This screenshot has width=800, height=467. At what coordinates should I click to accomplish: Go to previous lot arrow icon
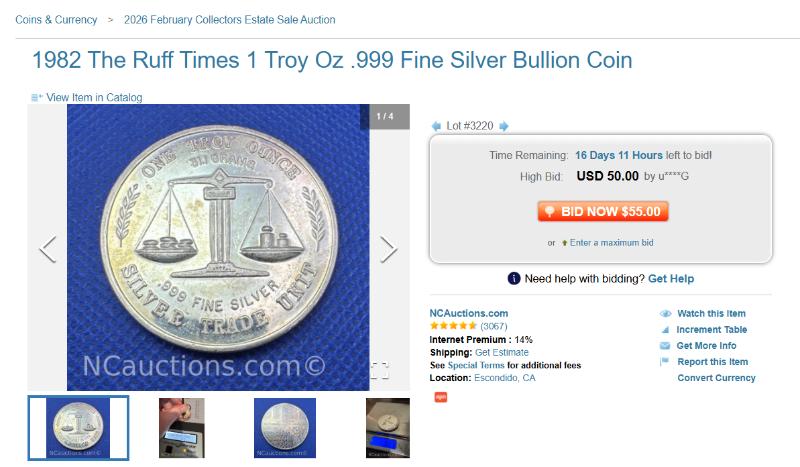tap(436, 126)
